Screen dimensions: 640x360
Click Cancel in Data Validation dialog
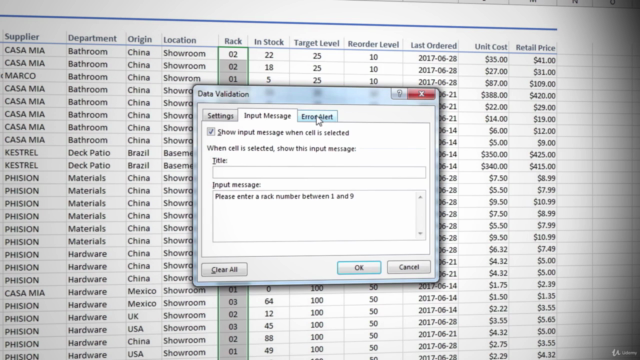[409, 267]
